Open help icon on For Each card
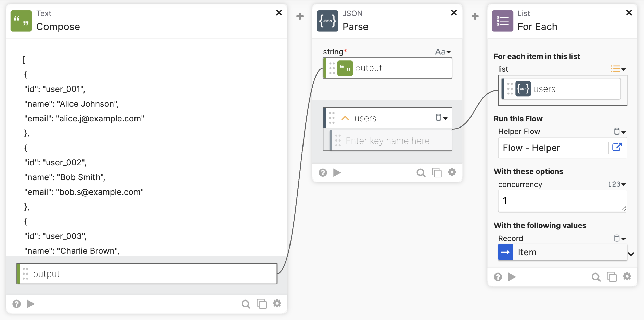 pyautogui.click(x=498, y=277)
